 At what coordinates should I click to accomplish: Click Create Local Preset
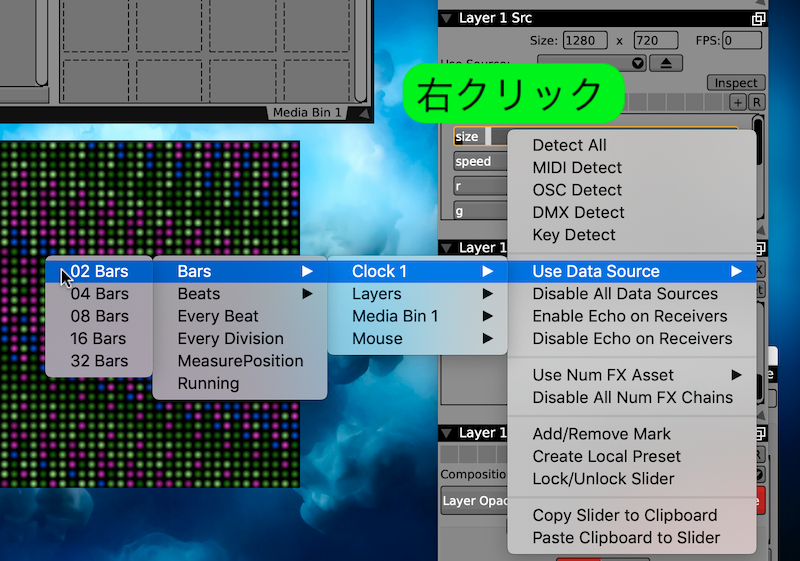[632, 456]
